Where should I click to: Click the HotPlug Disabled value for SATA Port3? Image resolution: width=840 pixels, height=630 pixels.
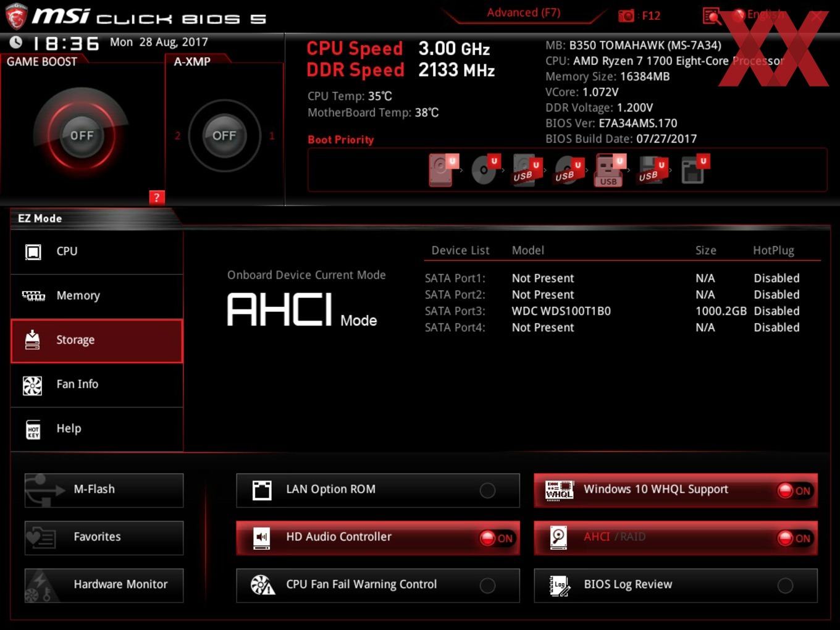tap(776, 311)
